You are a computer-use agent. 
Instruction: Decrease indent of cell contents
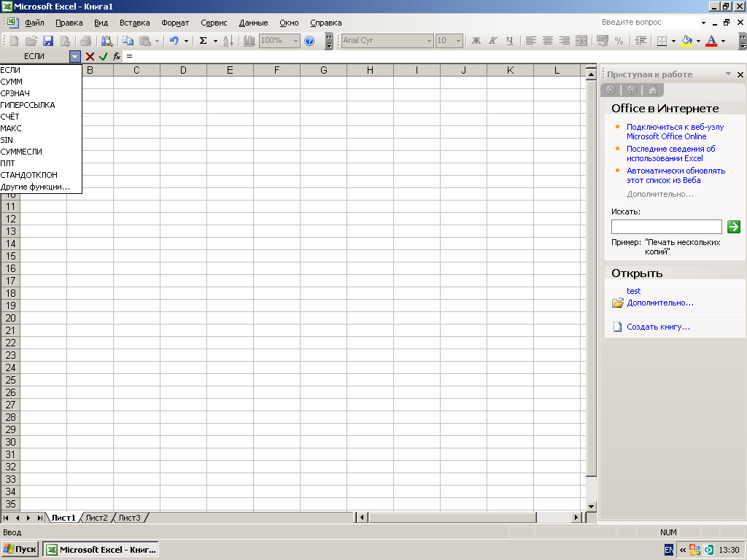[x=640, y=41]
